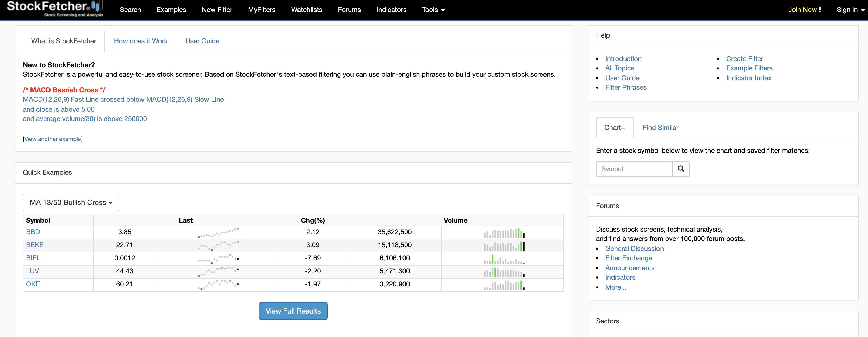Click the LUV price sparkline chart
Image resolution: width=868 pixels, height=337 pixels.
218,272
